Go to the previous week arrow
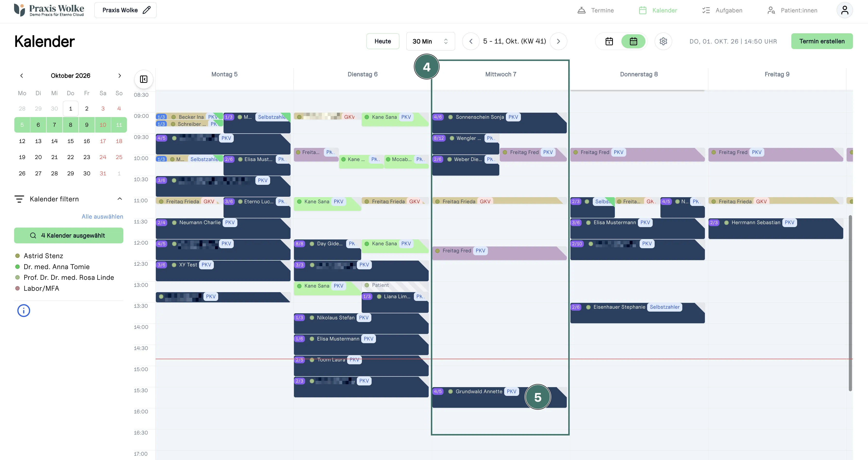This screenshot has width=868, height=460. [471, 41]
